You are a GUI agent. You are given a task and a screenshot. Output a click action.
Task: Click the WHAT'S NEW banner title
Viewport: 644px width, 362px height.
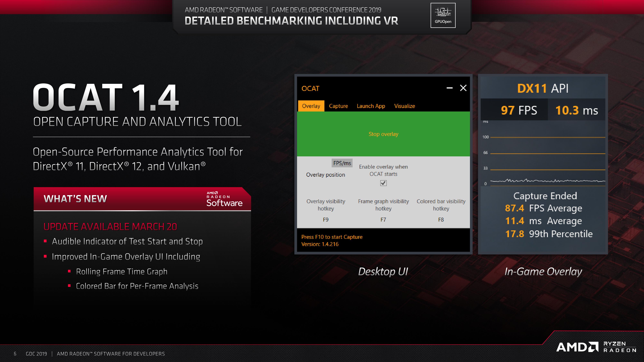75,199
